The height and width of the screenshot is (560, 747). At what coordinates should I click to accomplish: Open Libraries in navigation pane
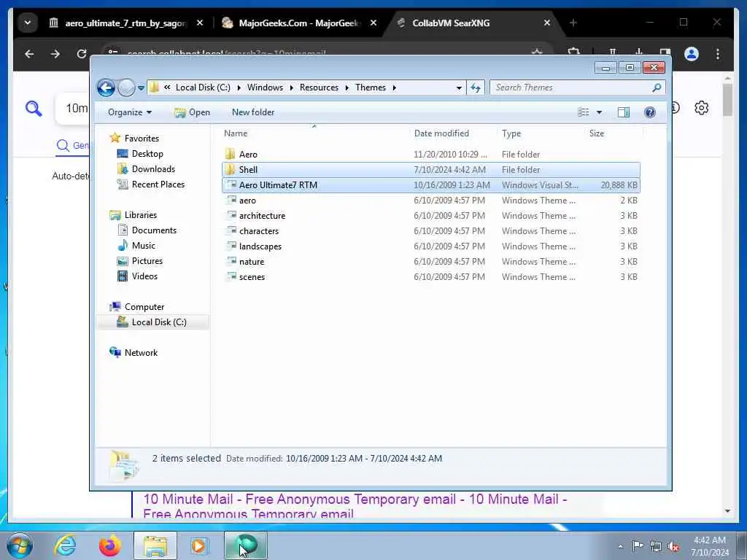tap(141, 215)
